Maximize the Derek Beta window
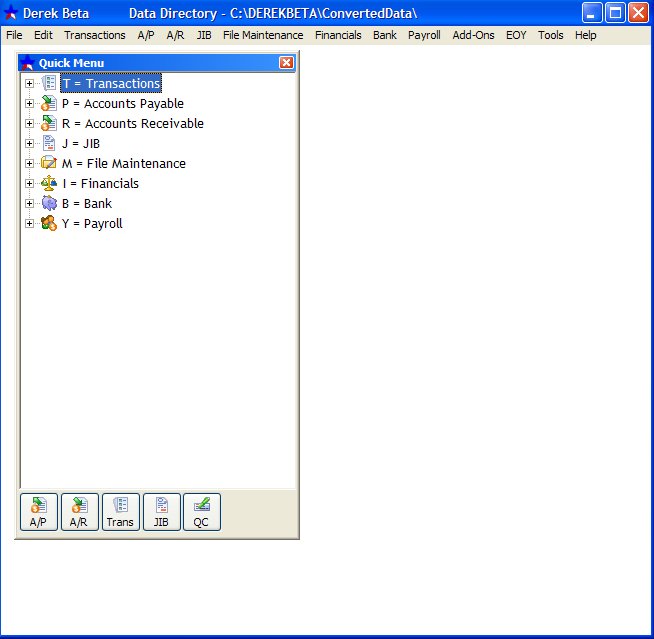 pyautogui.click(x=615, y=13)
